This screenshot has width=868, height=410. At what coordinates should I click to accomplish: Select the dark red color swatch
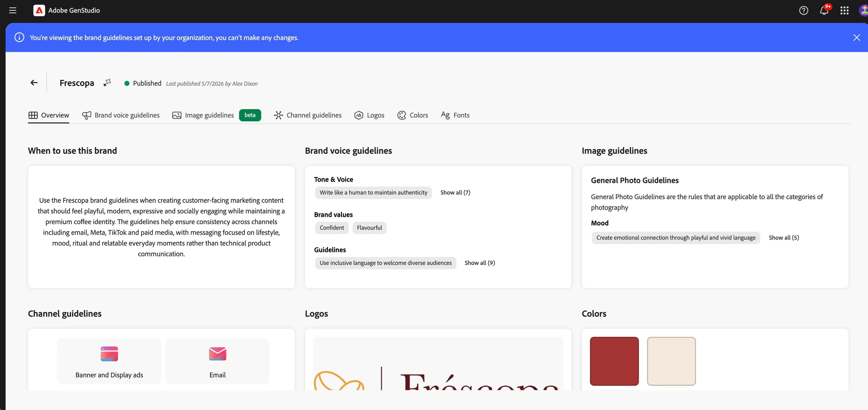[x=614, y=361]
